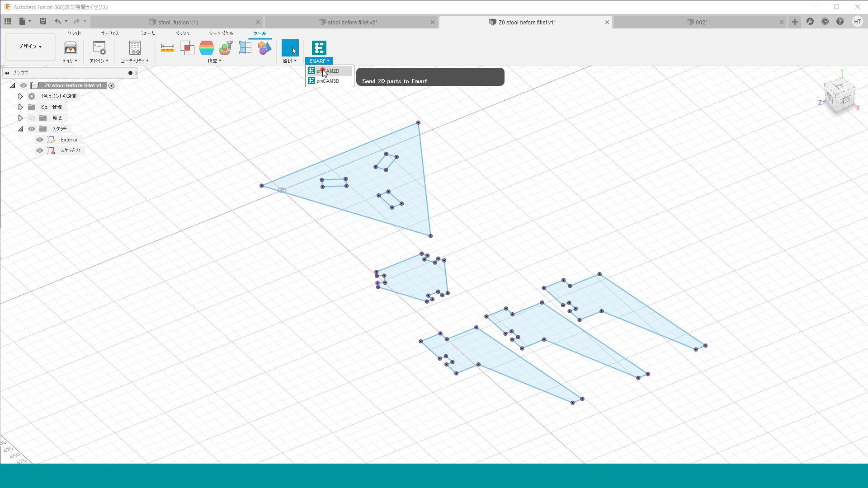Viewport: 868px width, 488px height.
Task: Toggle visibility of 原点 folder
Action: [32, 118]
